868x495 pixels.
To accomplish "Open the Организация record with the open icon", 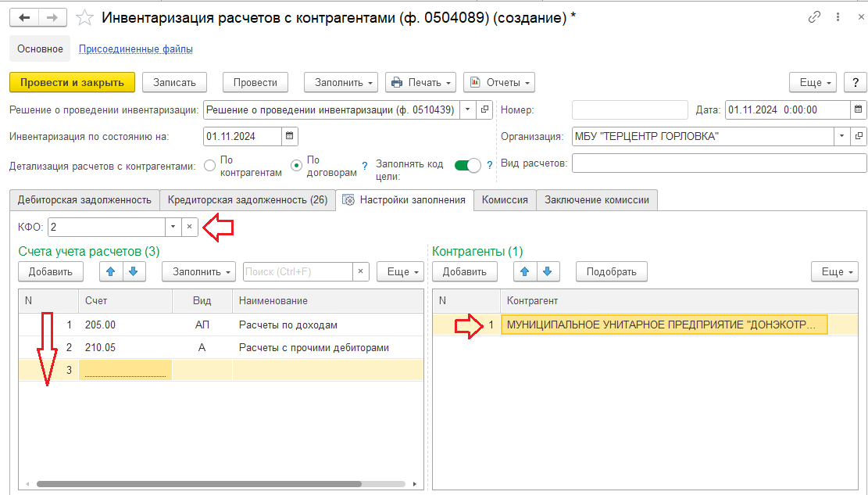I will point(859,136).
